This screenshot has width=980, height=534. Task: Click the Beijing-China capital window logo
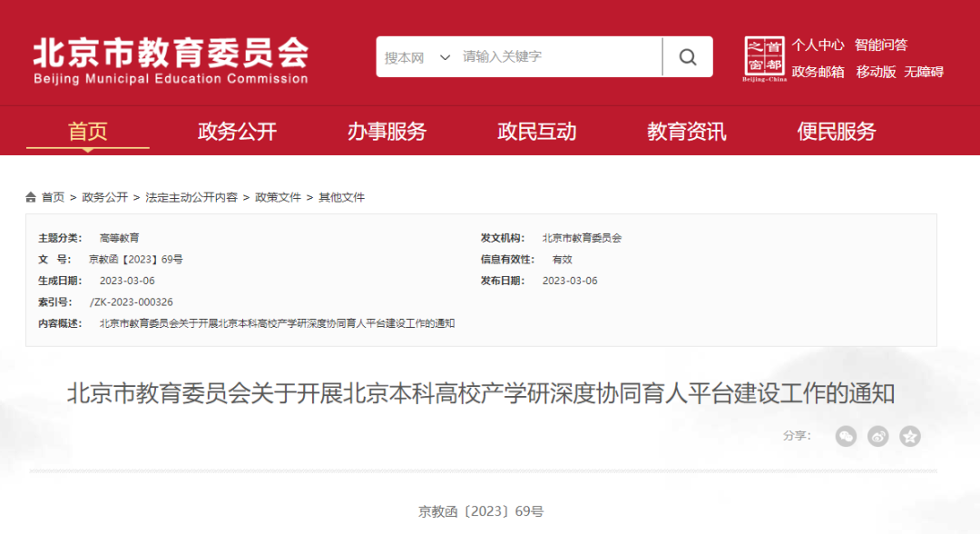(764, 59)
